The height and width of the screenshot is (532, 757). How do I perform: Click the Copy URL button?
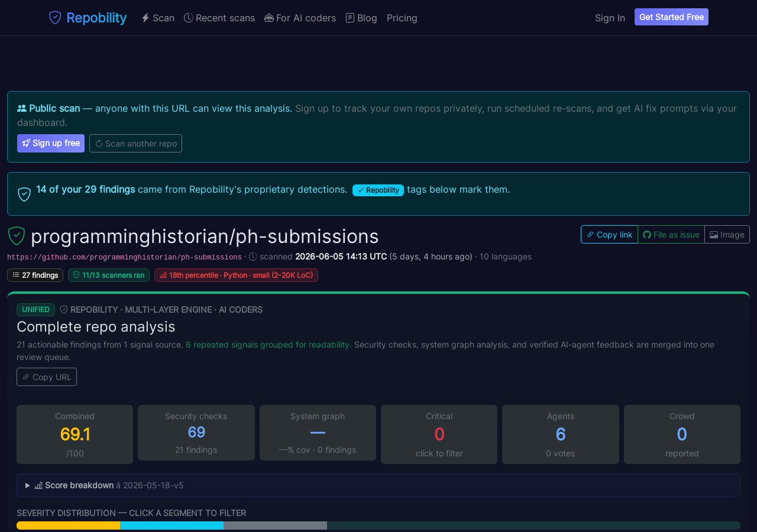47,377
